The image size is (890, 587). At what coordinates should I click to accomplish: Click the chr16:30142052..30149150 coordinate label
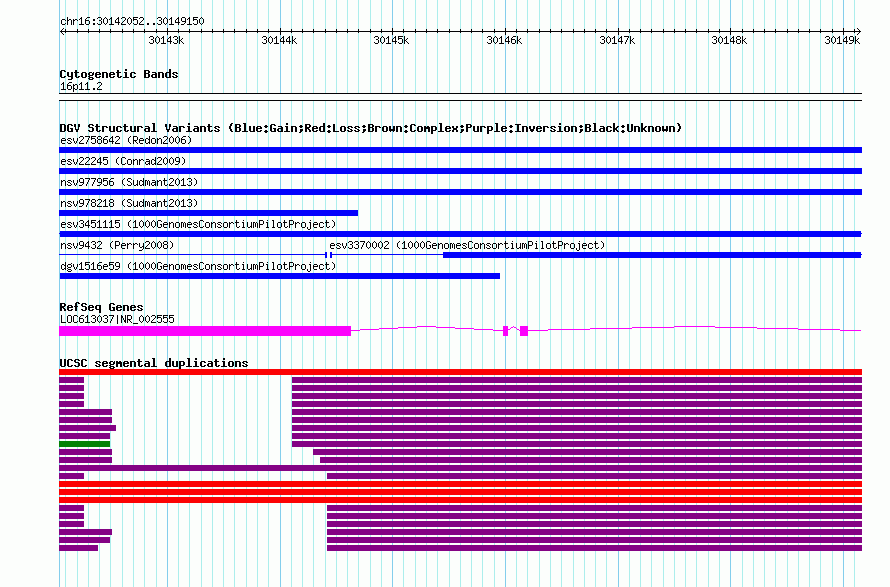click(132, 21)
